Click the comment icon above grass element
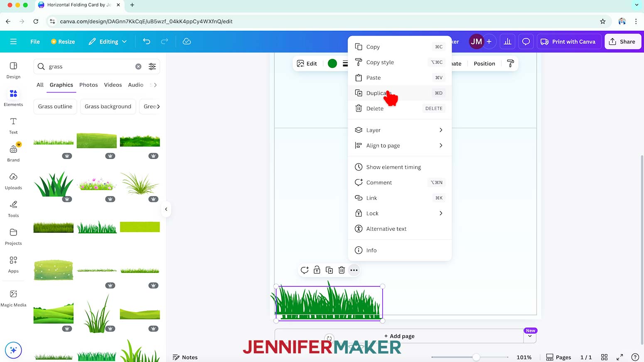The width and height of the screenshot is (644, 362). 305,270
